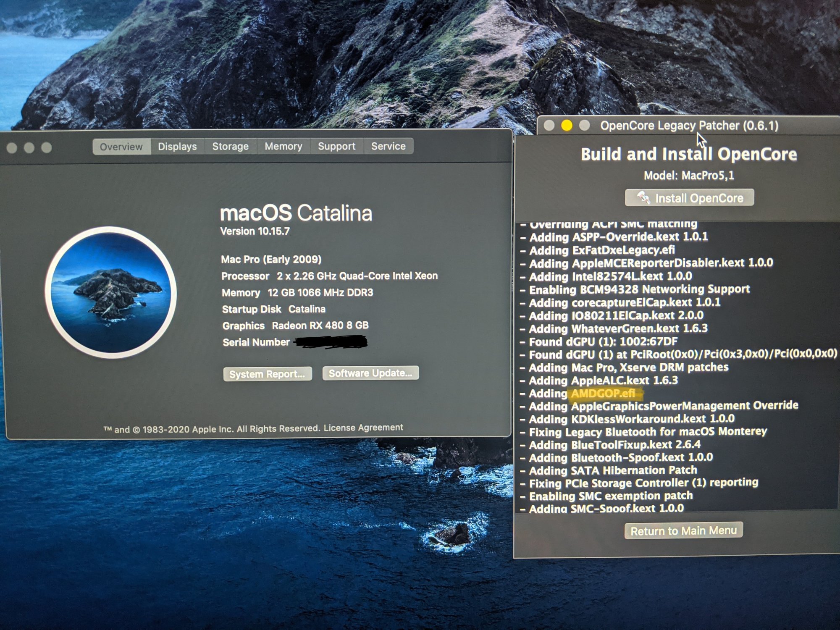
Task: Close the OpenCore Legacy Patcher window
Action: 549,126
